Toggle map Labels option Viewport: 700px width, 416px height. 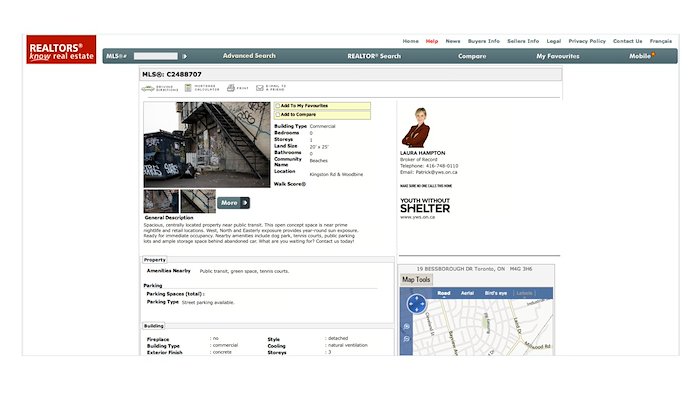[x=525, y=293]
